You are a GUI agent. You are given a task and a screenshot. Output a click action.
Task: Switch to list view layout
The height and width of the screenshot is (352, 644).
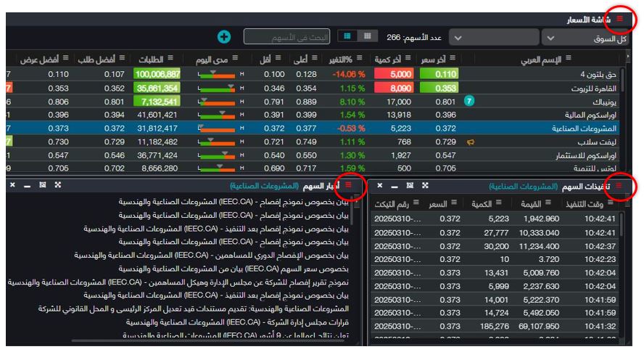[x=348, y=36]
